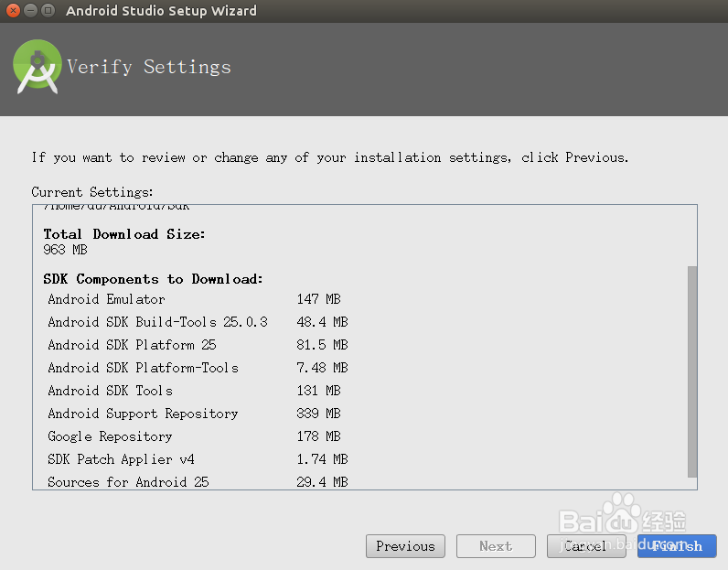Viewport: 728px width, 570px height.
Task: Select the Android Emulator component line
Action: (106, 299)
